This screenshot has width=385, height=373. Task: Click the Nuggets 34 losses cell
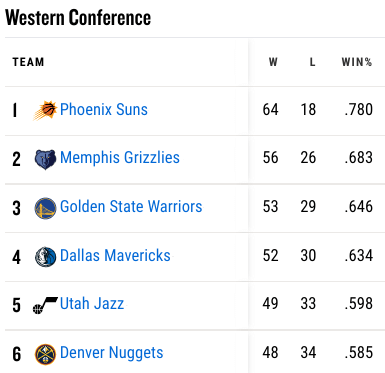pyautogui.click(x=308, y=353)
